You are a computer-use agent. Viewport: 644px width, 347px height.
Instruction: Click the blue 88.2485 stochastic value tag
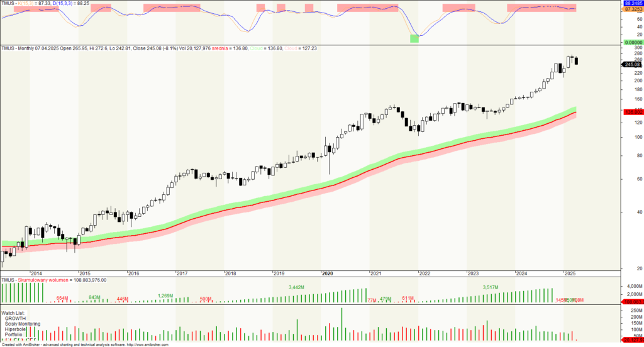(632, 3)
